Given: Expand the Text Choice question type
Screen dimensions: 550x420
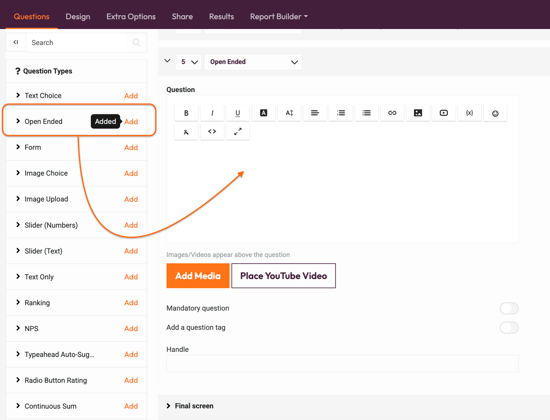Looking at the screenshot, I should coord(18,95).
